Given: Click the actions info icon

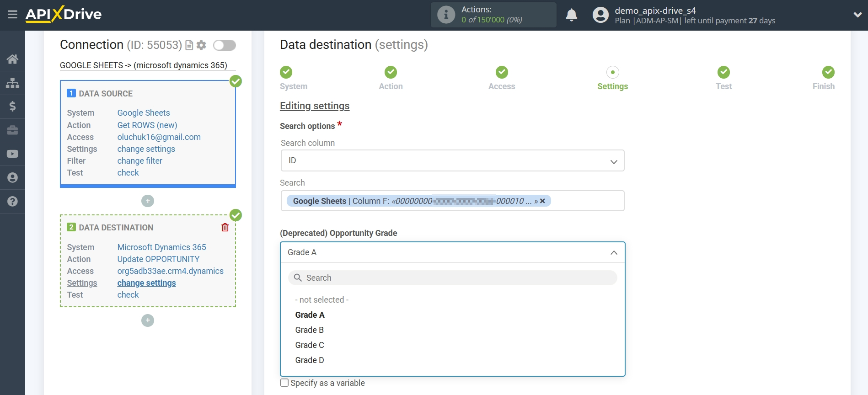Looking at the screenshot, I should (x=446, y=15).
